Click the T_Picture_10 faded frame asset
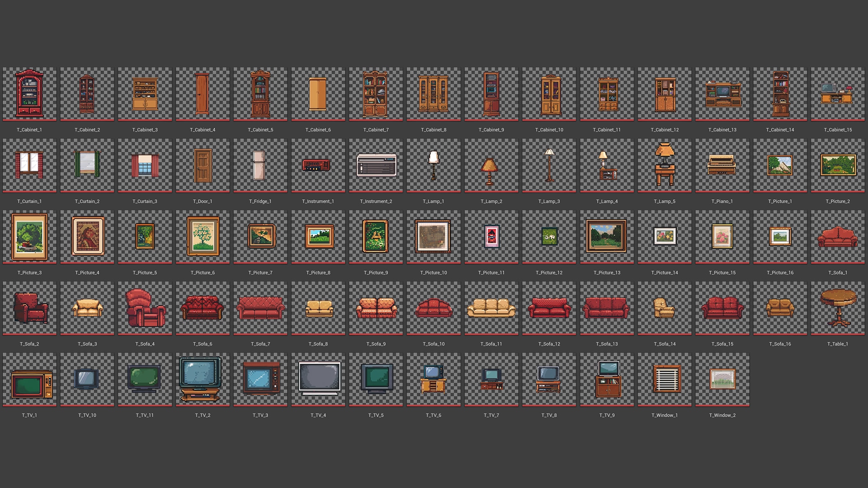The width and height of the screenshot is (868, 488). point(433,236)
